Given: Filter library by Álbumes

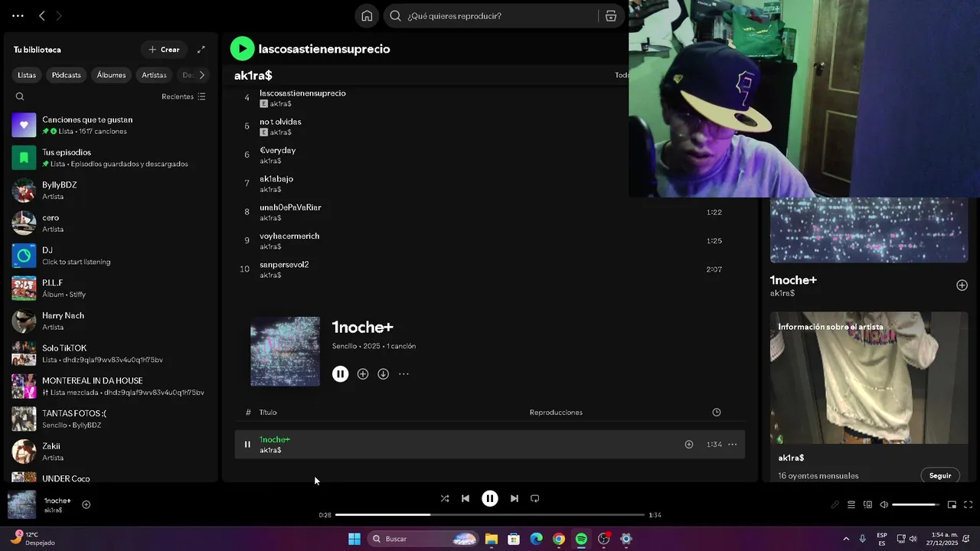Looking at the screenshot, I should [x=111, y=75].
